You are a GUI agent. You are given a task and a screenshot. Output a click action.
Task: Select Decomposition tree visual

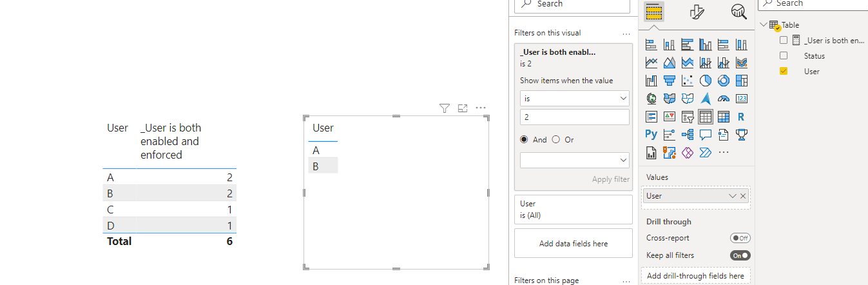(688, 135)
